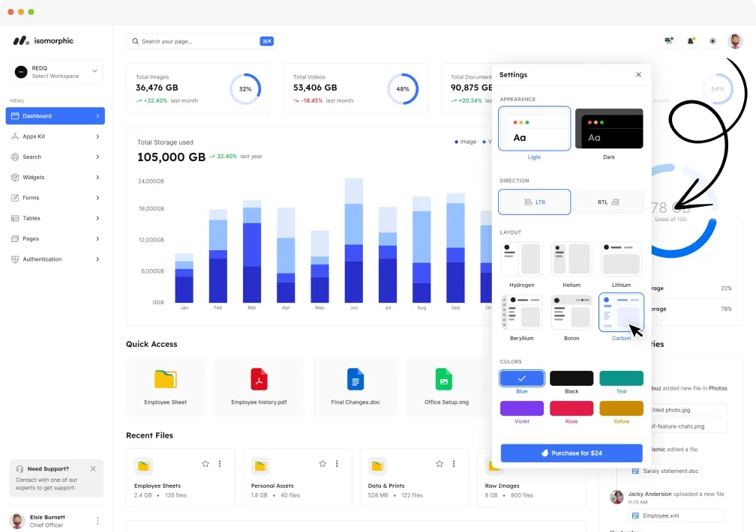Open Elsie Burnett account options menu

(x=97, y=521)
